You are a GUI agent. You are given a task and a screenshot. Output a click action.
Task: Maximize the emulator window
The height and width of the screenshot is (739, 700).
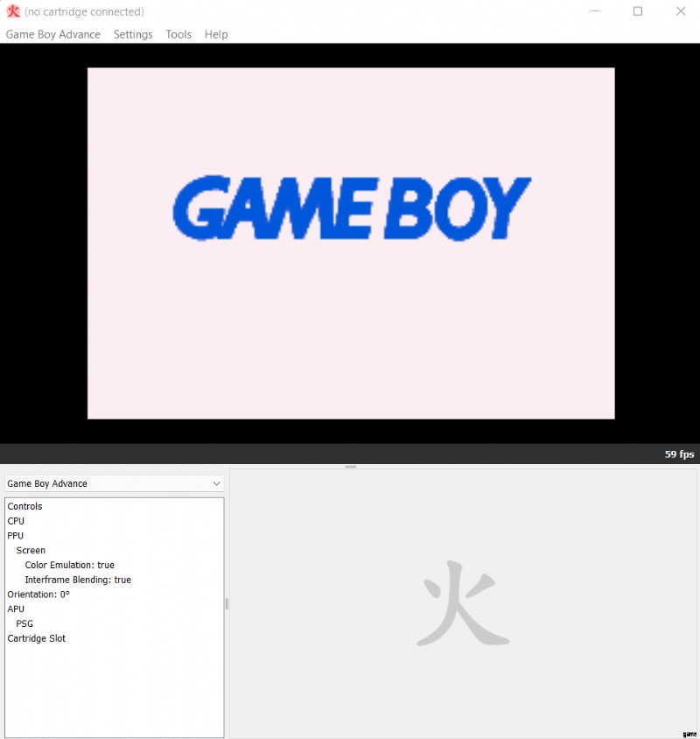point(638,11)
